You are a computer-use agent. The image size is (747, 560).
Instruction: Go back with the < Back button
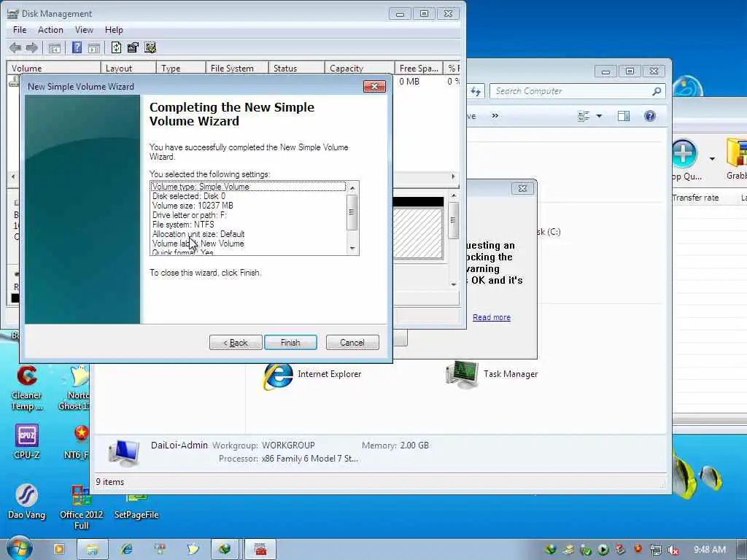236,343
